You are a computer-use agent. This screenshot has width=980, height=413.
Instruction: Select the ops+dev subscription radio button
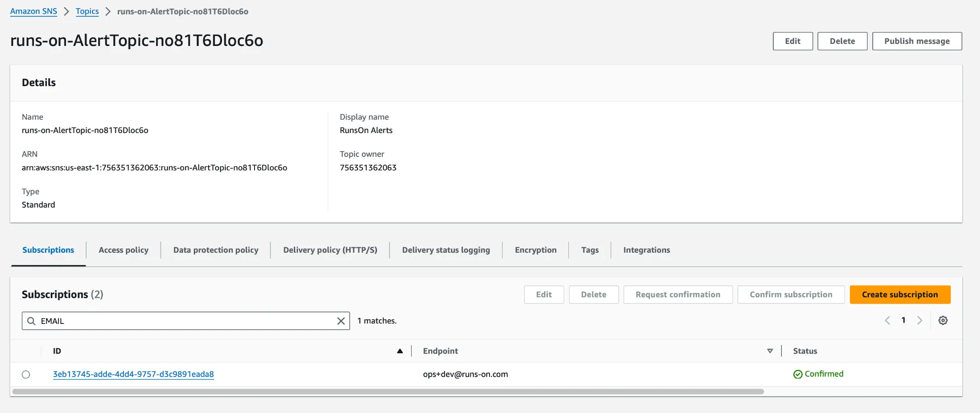(x=26, y=375)
